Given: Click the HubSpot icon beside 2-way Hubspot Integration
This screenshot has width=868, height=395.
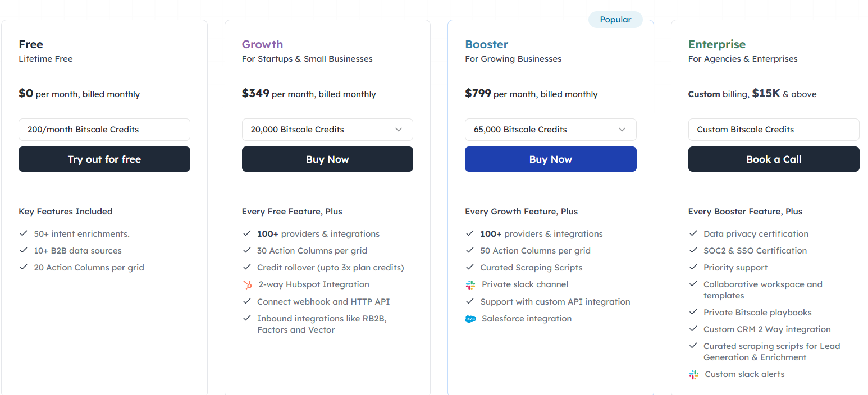Looking at the screenshot, I should 247,284.
